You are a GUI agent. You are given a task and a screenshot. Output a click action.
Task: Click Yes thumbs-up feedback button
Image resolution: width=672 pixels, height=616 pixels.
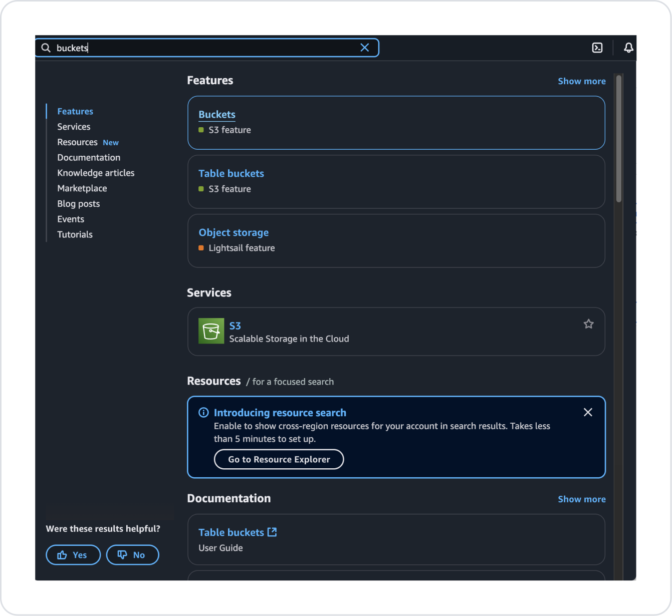tap(73, 555)
